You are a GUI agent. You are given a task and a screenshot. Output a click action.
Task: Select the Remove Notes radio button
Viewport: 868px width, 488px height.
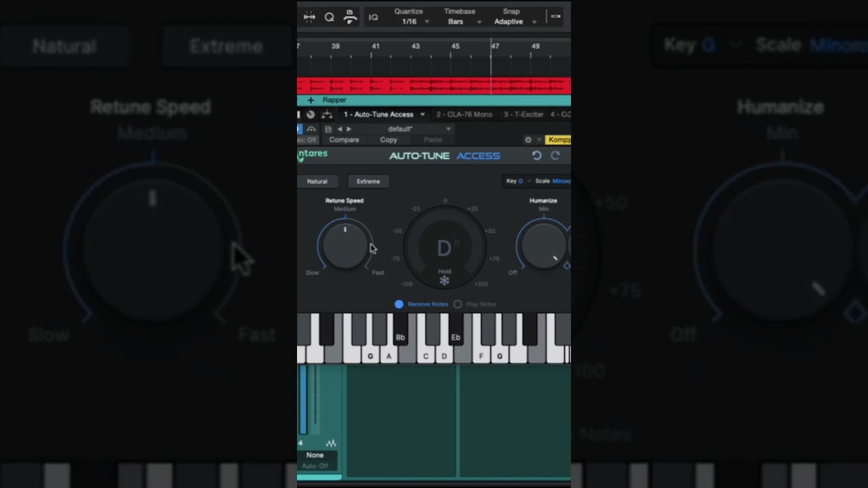tap(399, 304)
